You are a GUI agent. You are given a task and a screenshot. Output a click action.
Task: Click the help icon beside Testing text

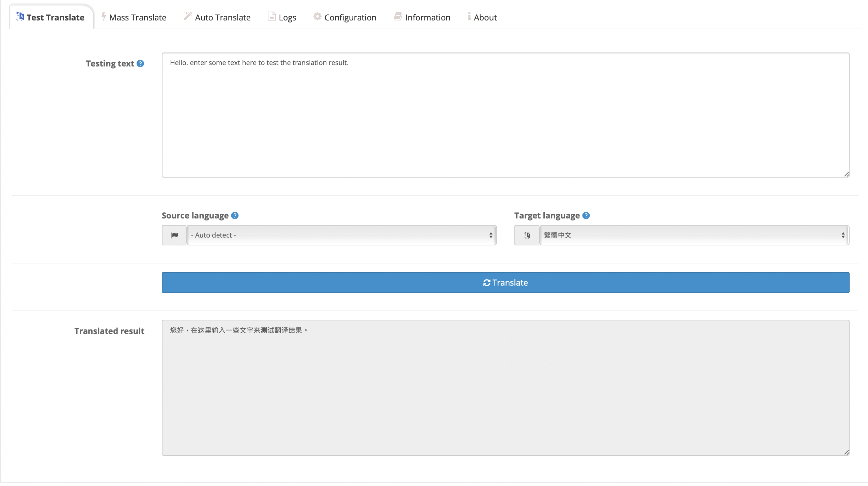pyautogui.click(x=140, y=63)
